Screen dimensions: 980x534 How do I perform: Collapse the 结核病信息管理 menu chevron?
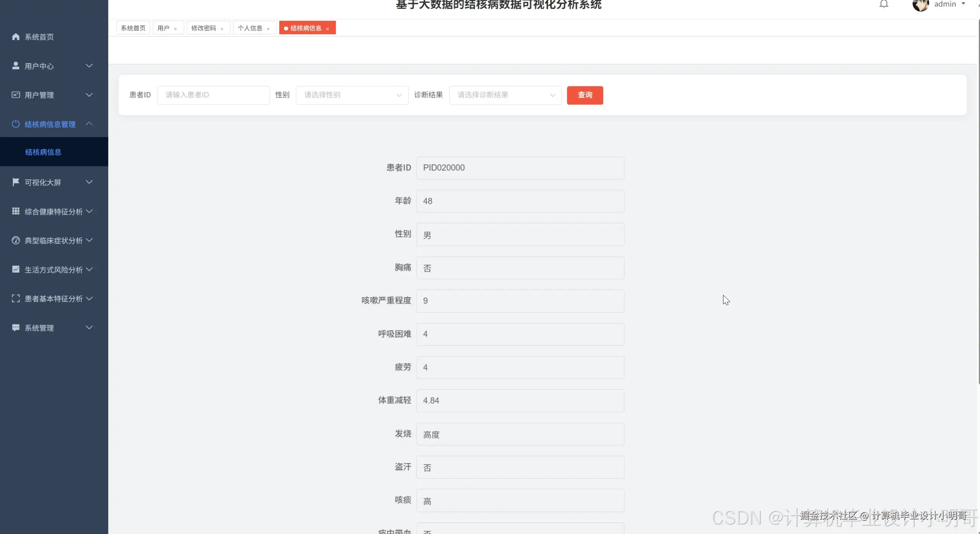[x=89, y=124]
